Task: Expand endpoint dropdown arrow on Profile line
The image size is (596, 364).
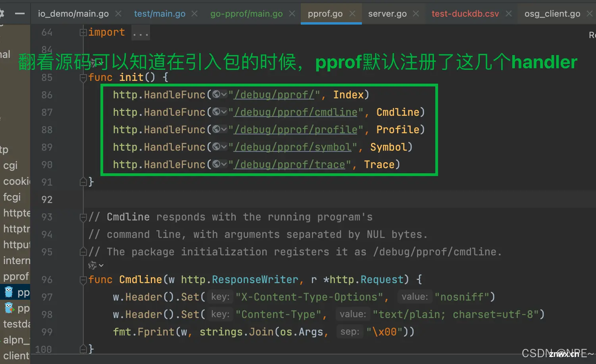Action: tap(224, 130)
